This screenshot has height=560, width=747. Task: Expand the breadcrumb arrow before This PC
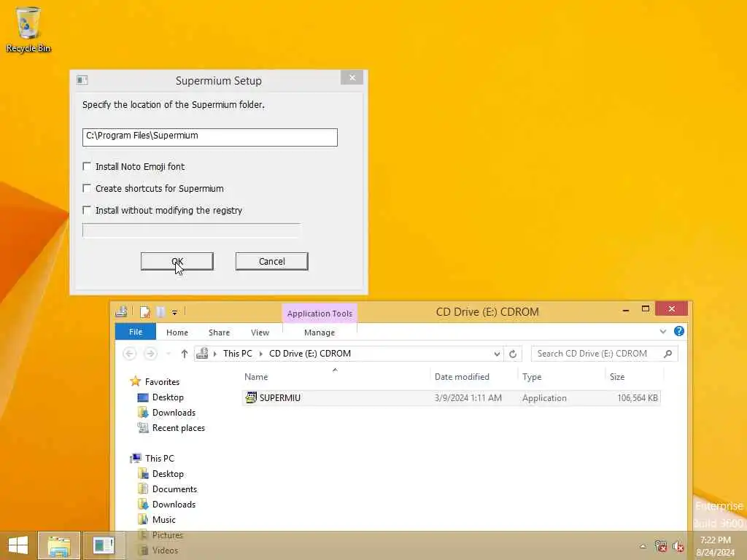click(215, 354)
